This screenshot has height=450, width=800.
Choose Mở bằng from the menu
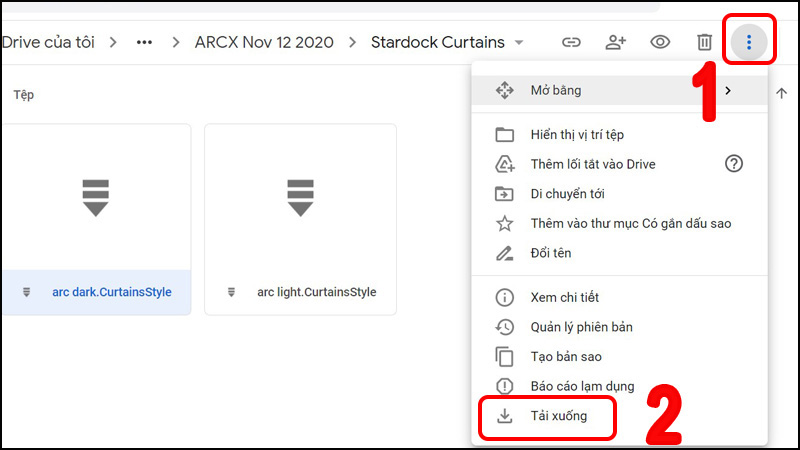[x=619, y=90]
